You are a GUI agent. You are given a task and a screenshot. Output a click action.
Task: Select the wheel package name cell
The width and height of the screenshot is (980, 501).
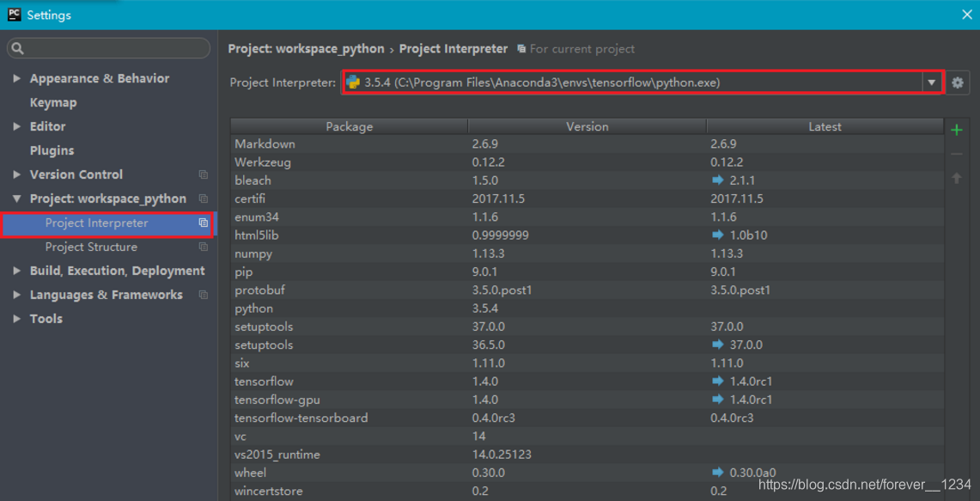(x=350, y=473)
